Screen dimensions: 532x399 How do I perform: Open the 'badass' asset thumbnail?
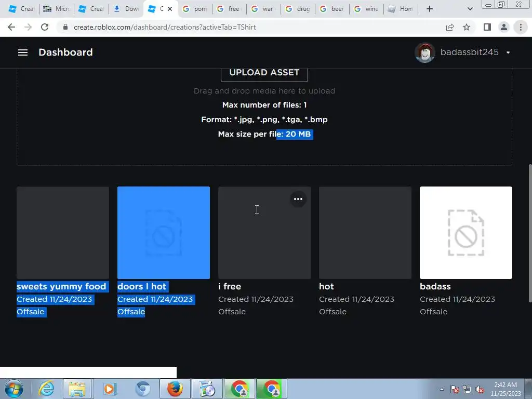[x=466, y=233]
